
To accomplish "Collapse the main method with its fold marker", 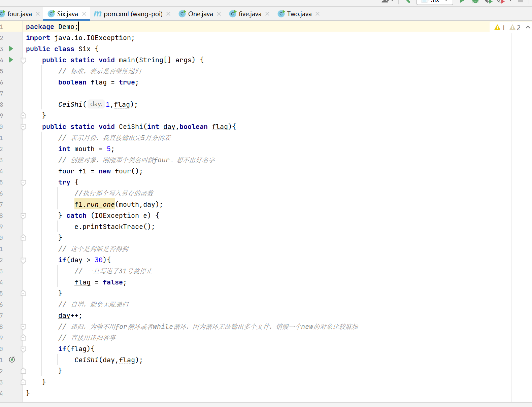I will coord(23,60).
